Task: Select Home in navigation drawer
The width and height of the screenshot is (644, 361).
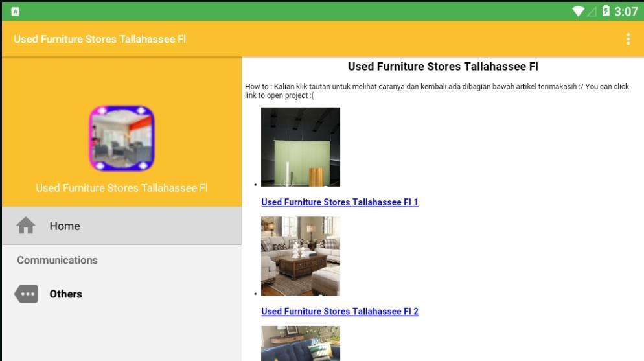Action: click(x=122, y=226)
